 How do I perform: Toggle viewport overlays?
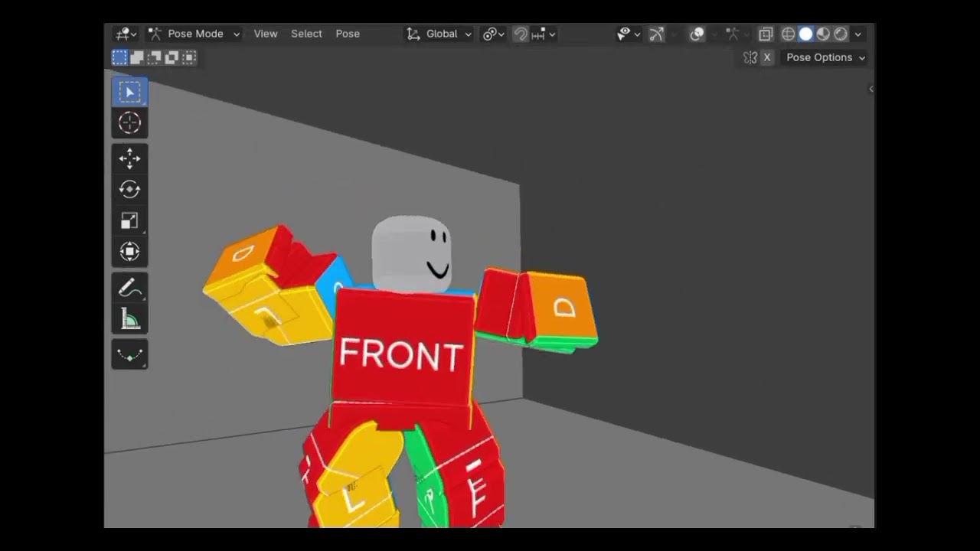coord(697,34)
